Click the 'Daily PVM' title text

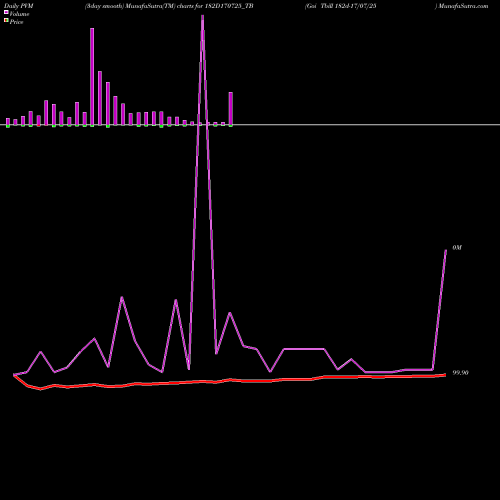19,6
